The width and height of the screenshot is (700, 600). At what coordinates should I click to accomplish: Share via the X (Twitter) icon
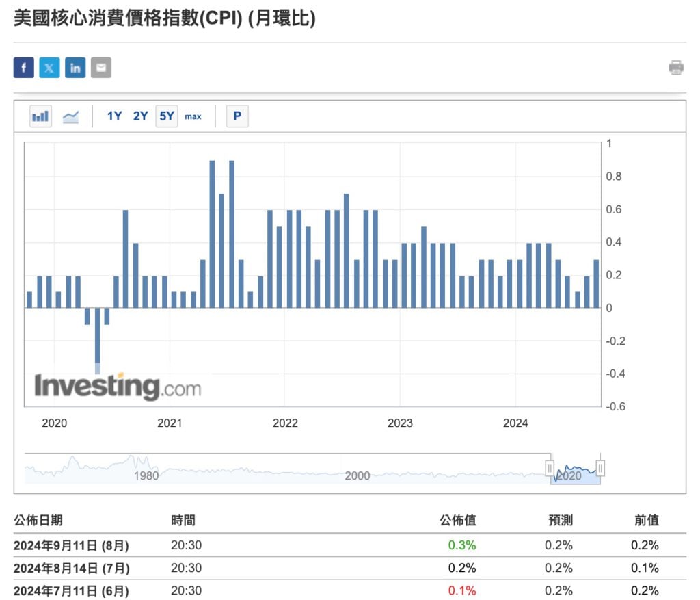tap(49, 68)
